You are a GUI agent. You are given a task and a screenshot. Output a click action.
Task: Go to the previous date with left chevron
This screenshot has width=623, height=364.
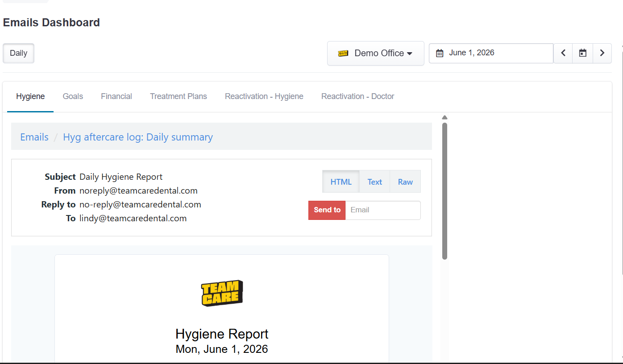pos(563,53)
